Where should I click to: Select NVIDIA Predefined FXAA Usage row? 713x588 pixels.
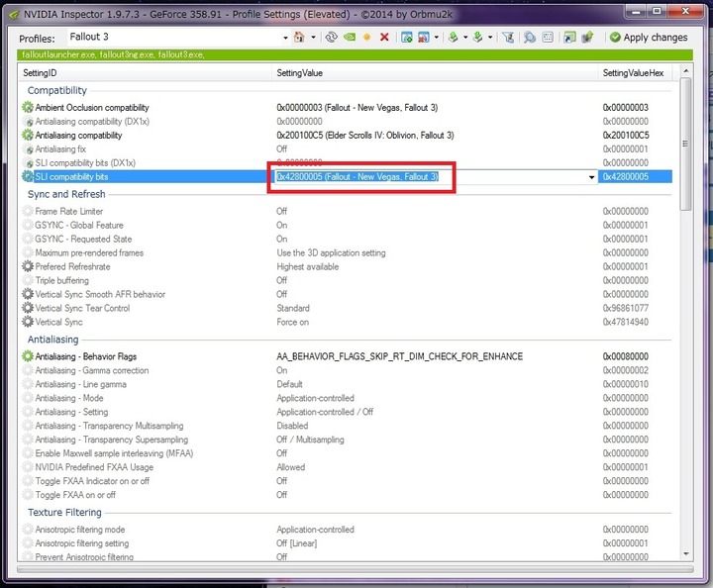tap(346, 467)
